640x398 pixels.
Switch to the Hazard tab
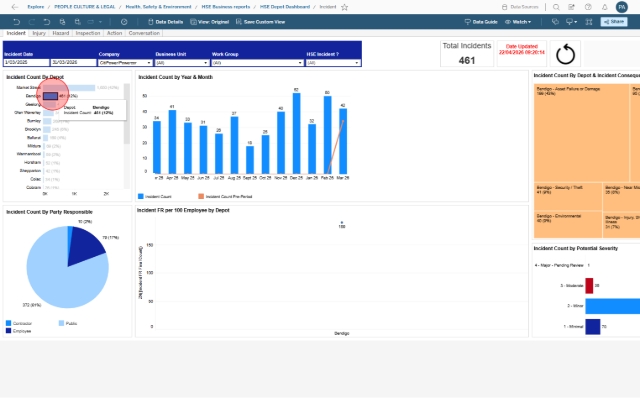60,33
